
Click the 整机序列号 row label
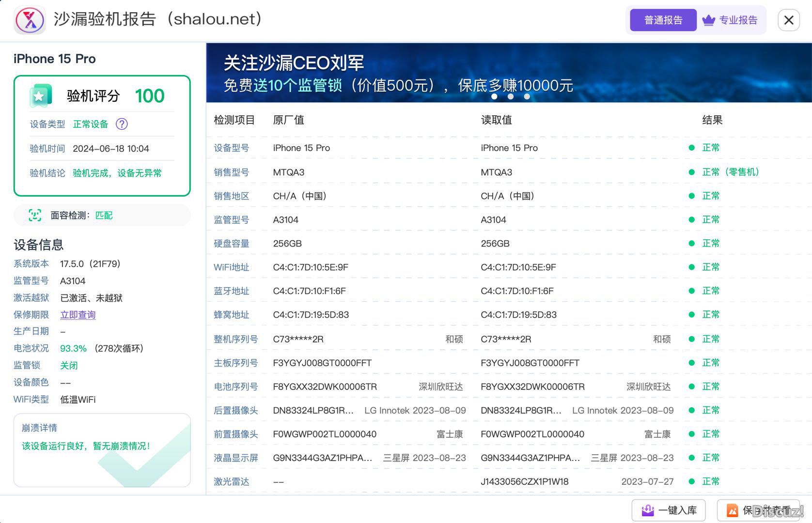click(236, 339)
